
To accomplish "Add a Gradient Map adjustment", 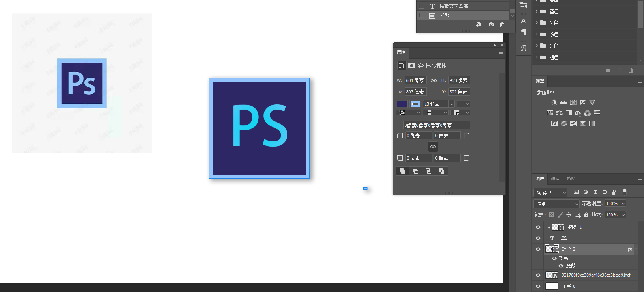I will click(x=592, y=124).
